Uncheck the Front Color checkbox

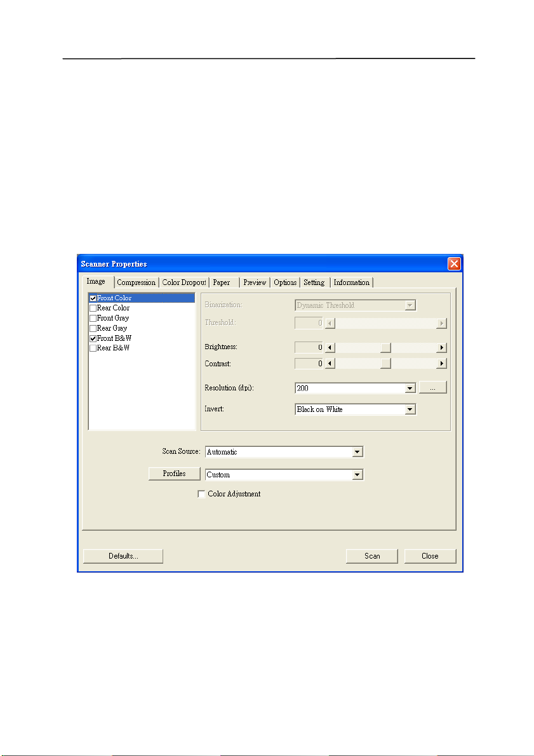[93, 298]
